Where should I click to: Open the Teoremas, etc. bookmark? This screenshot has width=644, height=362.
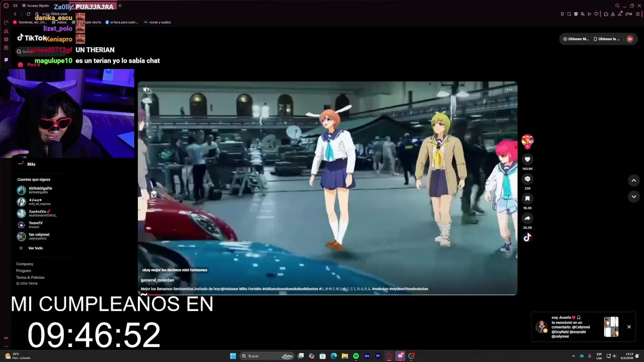pyautogui.click(x=30, y=22)
